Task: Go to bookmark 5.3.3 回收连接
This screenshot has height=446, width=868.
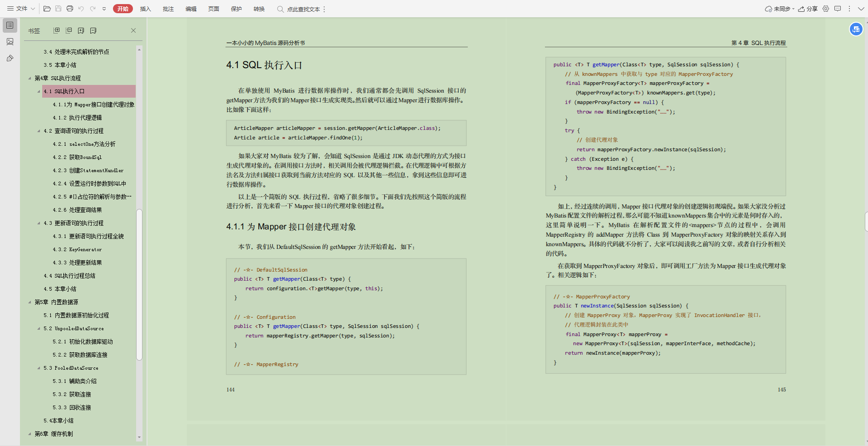Action: pyautogui.click(x=72, y=407)
